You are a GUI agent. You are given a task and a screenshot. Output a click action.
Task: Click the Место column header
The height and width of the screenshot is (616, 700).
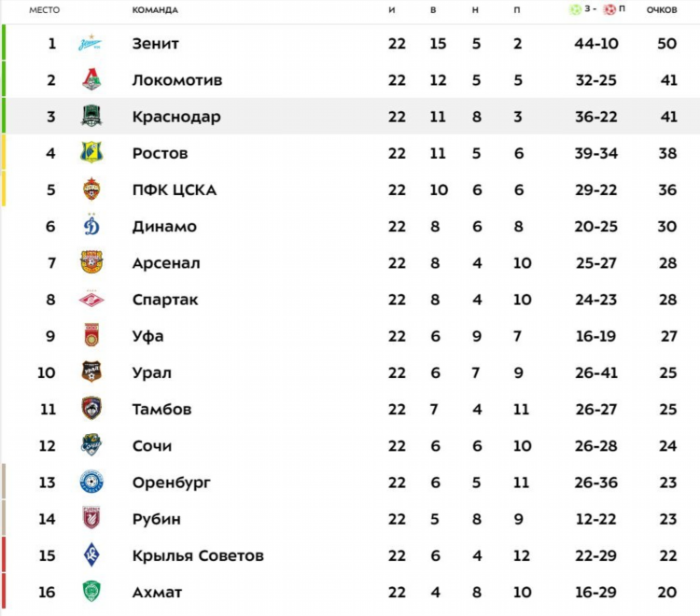(44, 10)
